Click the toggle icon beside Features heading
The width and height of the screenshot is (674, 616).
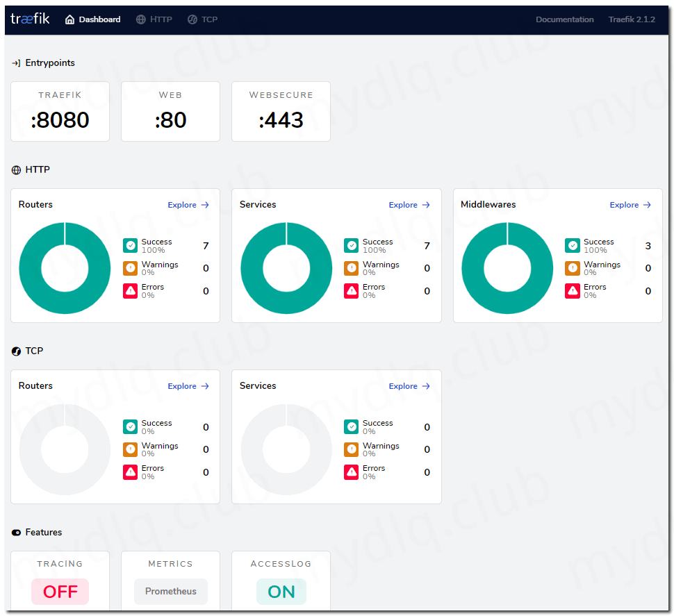point(17,533)
